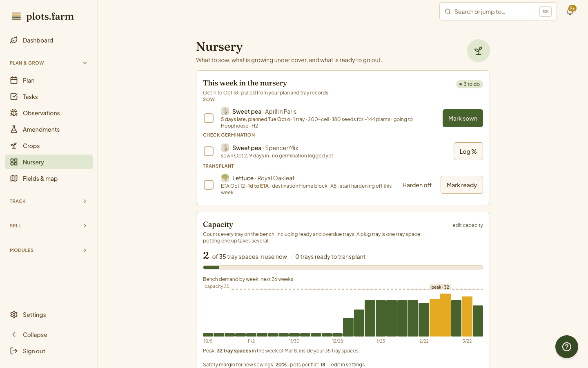Click the Settings gear icon
The image size is (588, 368).
coord(14,314)
